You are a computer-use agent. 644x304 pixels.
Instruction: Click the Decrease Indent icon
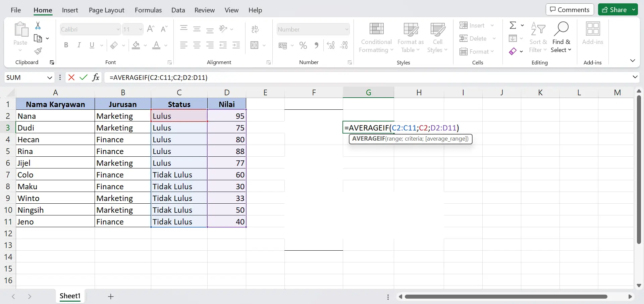pyautogui.click(x=223, y=45)
